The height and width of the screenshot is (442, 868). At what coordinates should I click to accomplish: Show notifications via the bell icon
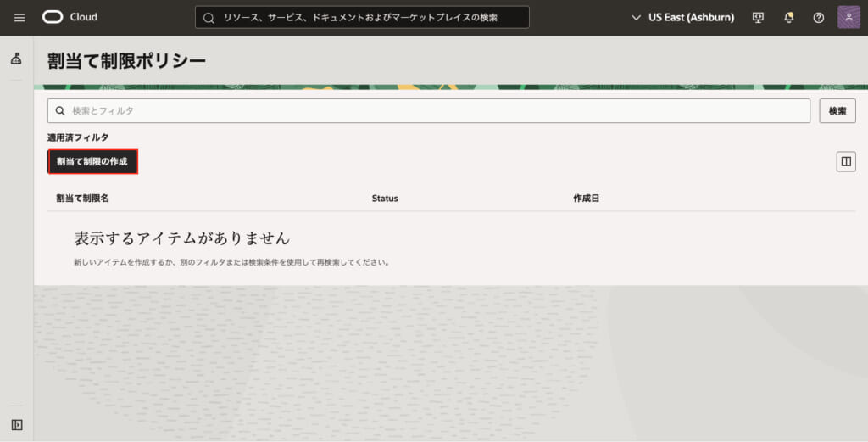pos(789,18)
